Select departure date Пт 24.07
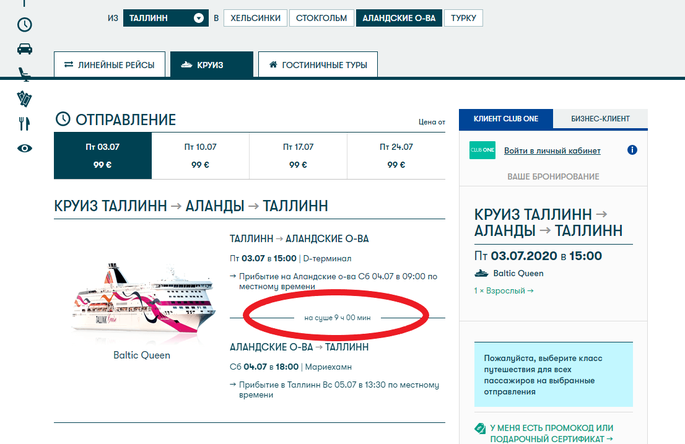Viewport: 685px width, 444px height. tap(396, 156)
